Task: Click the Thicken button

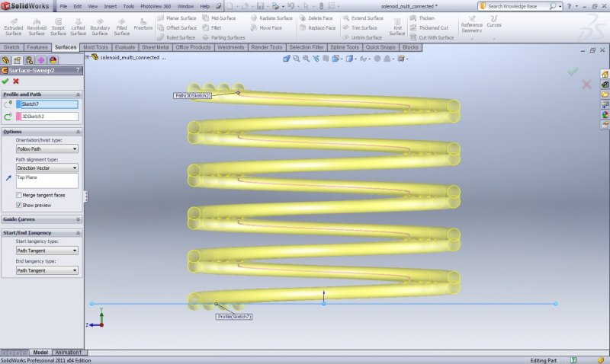Action: coord(422,18)
